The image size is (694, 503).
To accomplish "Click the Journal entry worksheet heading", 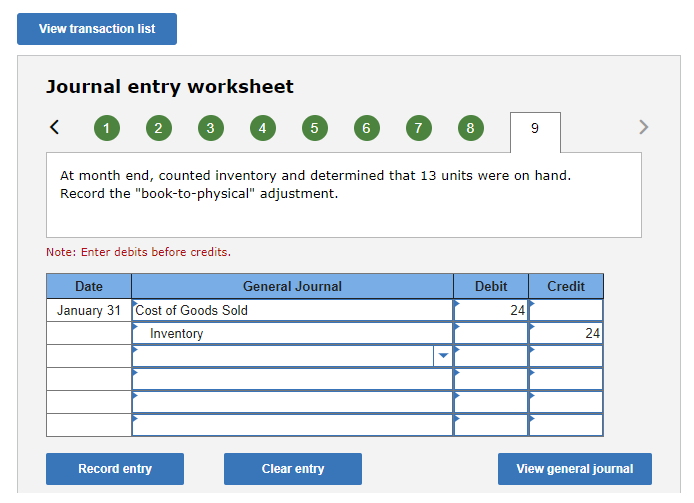I will (170, 87).
